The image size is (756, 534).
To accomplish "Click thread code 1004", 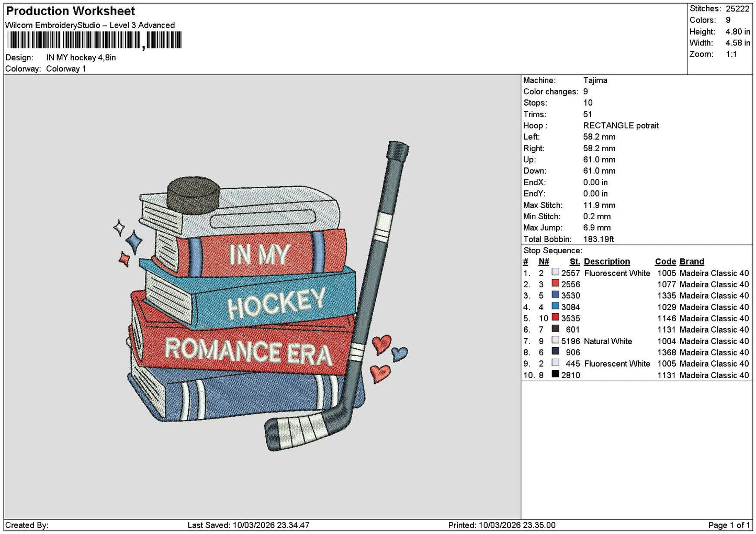I will pyautogui.click(x=667, y=341).
